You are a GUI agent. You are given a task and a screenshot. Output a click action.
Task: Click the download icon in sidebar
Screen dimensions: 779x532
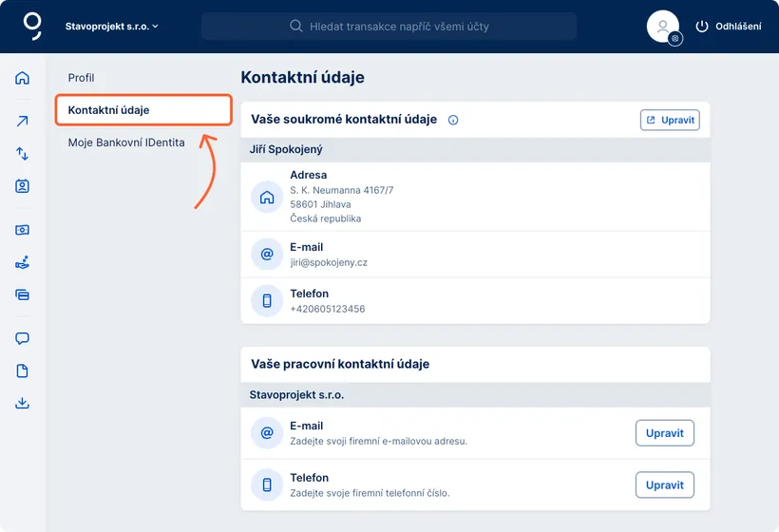click(x=22, y=403)
